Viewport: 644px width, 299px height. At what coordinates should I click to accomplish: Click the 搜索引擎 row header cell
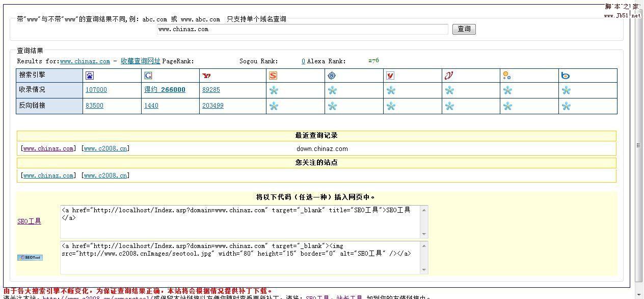pos(49,75)
